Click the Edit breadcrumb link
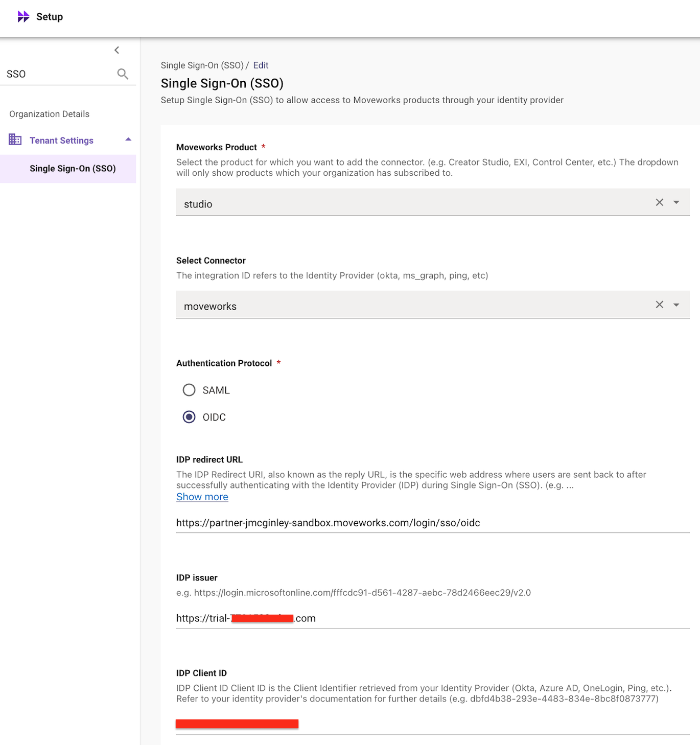 [261, 65]
